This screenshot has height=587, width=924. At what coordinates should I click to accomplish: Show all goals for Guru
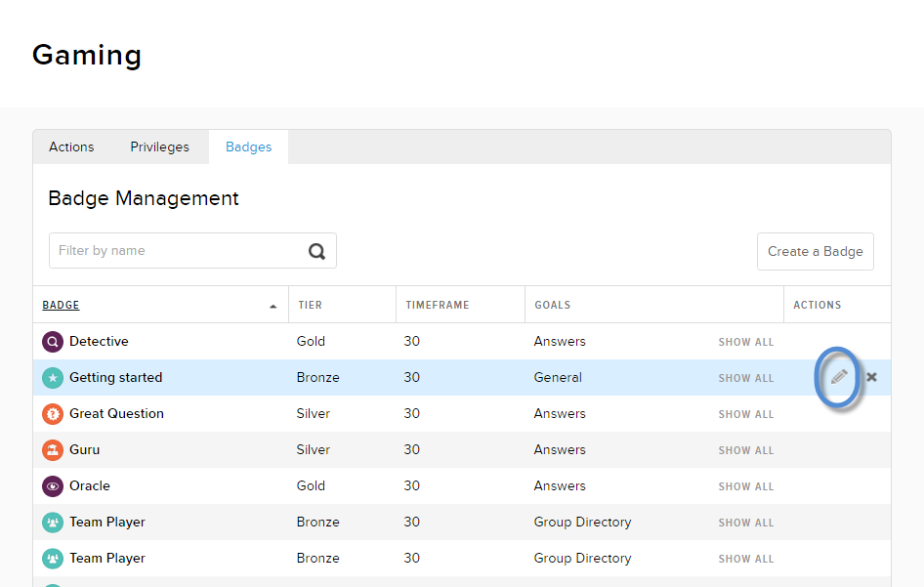click(745, 451)
